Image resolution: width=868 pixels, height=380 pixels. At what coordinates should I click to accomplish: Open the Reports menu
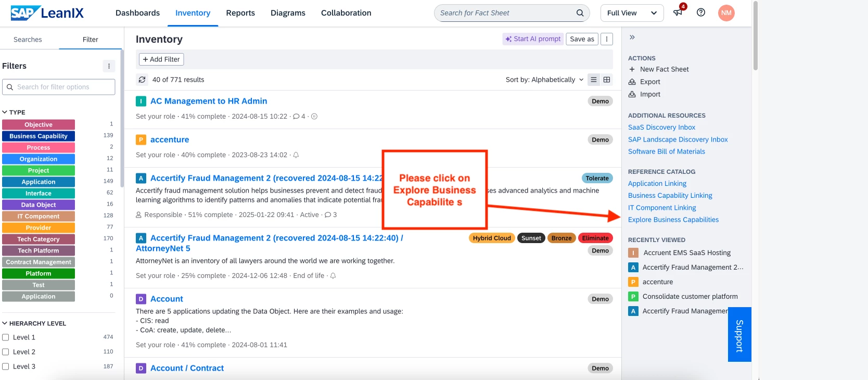(x=240, y=13)
